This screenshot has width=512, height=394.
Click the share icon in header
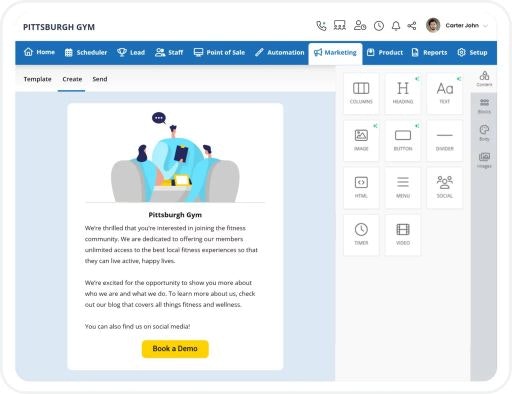[412, 26]
